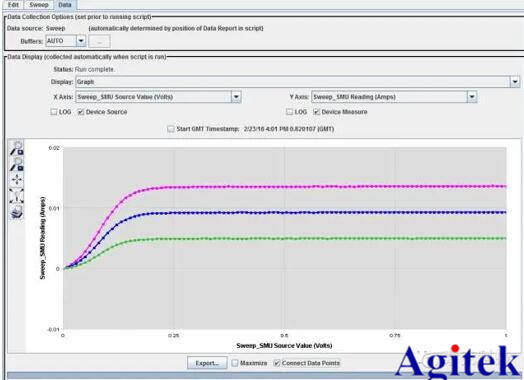Toggle the Device Source checkbox
The height and width of the screenshot is (380, 524).
[81, 112]
